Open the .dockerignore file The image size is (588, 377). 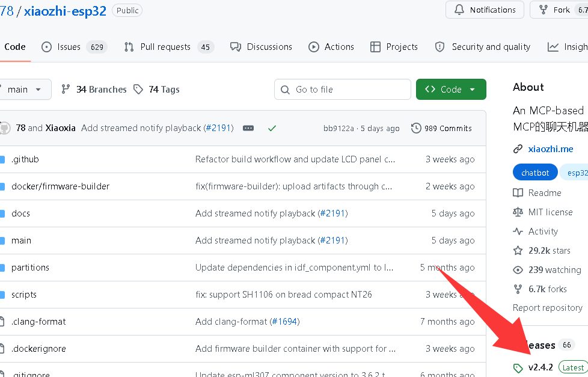(38, 349)
